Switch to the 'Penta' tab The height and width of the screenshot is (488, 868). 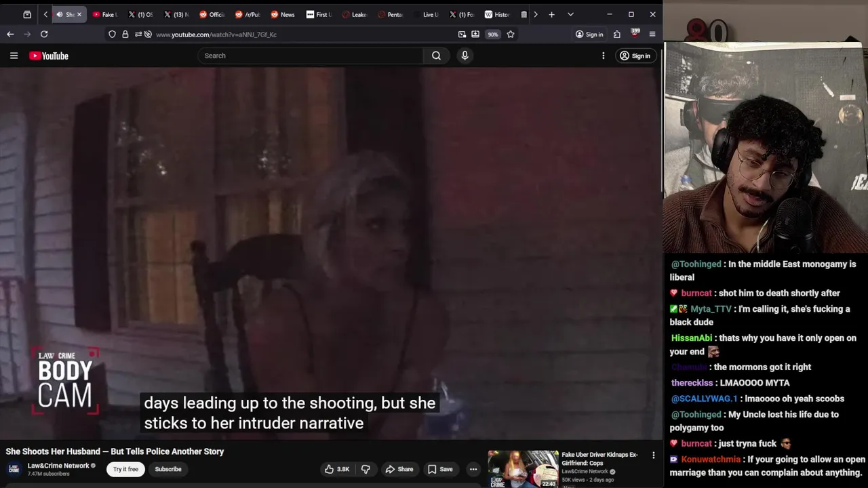pyautogui.click(x=391, y=14)
